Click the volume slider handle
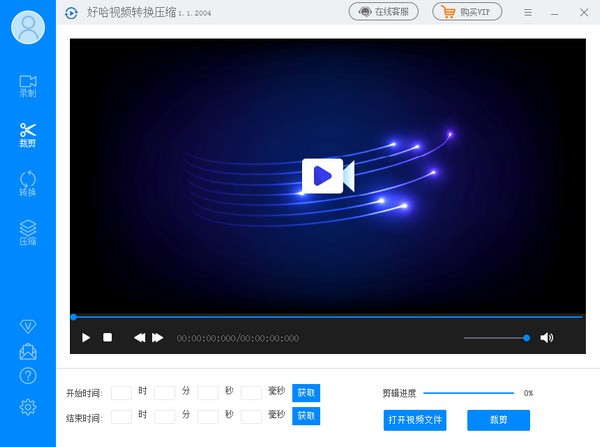The width and height of the screenshot is (600, 447). tap(526, 338)
